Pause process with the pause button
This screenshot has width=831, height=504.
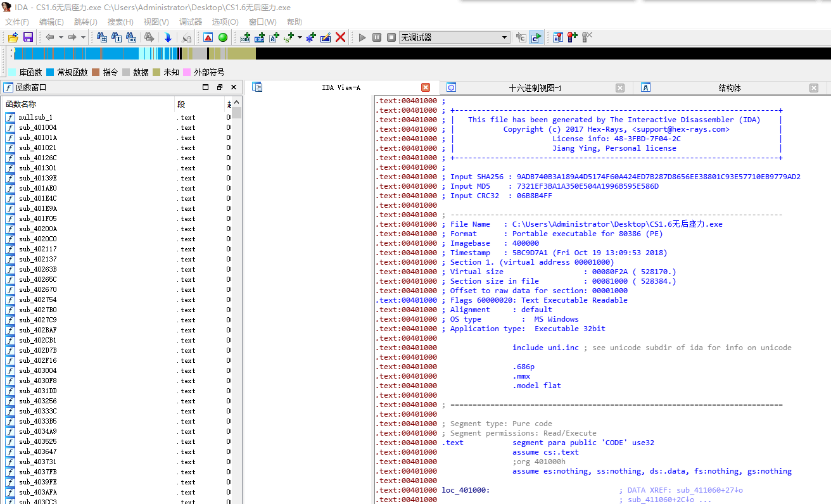[x=377, y=37]
